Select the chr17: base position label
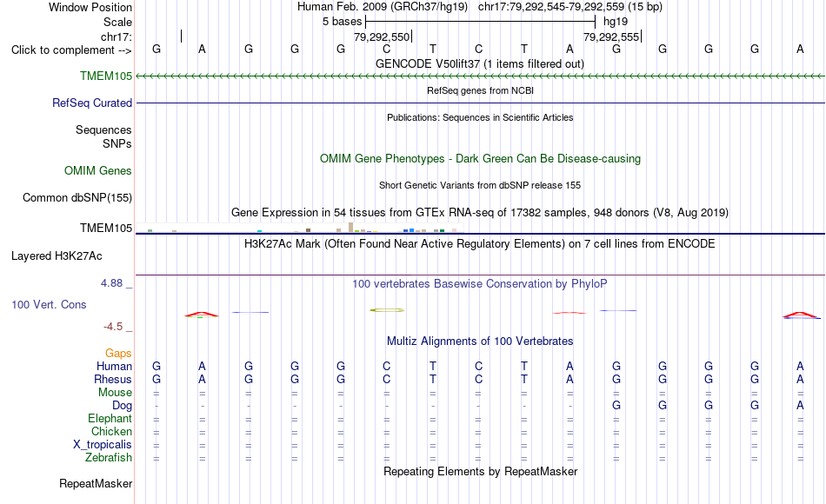Image resolution: width=826 pixels, height=504 pixels. pos(116,36)
